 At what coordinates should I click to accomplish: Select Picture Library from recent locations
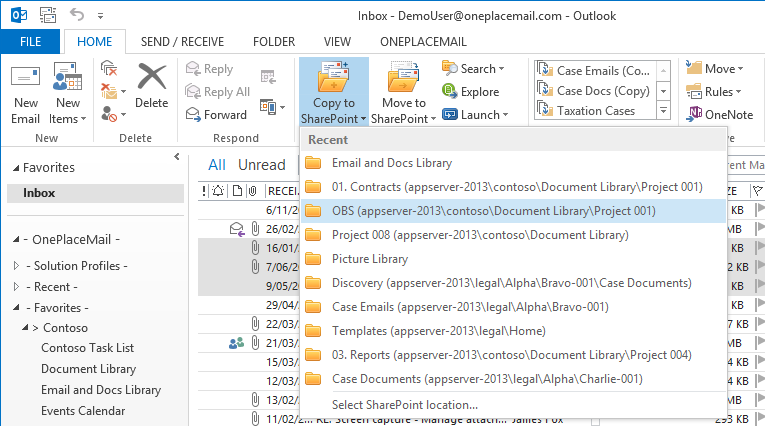click(370, 259)
